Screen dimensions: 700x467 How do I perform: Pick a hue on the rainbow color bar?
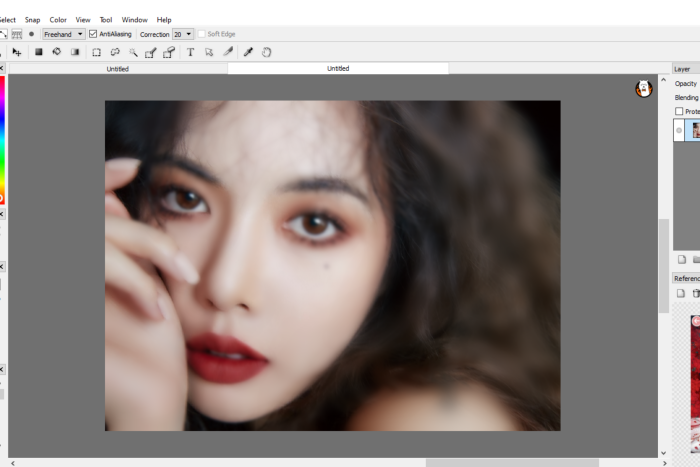point(2,138)
